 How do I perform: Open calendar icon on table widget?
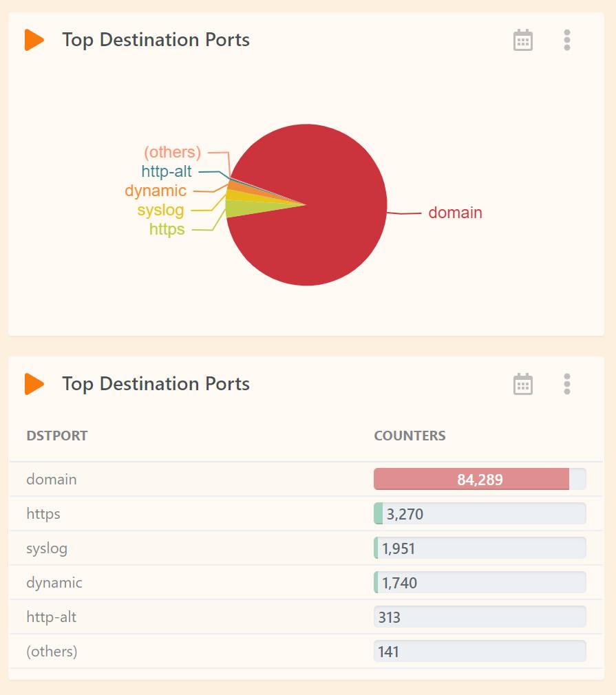point(523,384)
